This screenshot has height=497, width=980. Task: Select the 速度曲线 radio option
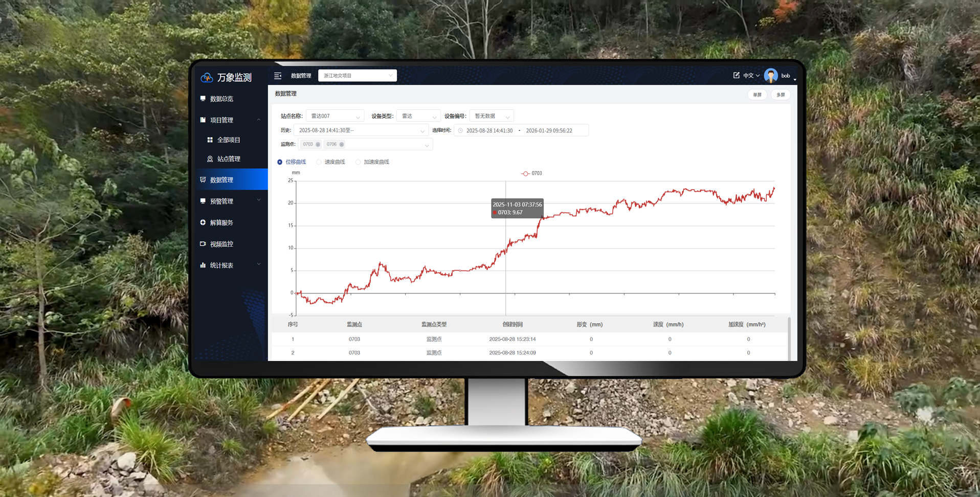click(x=319, y=162)
